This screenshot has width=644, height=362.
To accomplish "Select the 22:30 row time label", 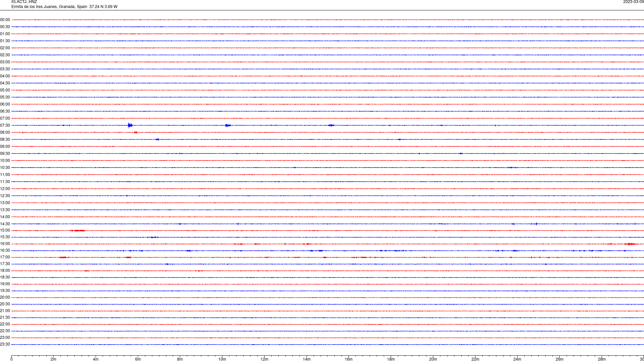I will pyautogui.click(x=5, y=331).
